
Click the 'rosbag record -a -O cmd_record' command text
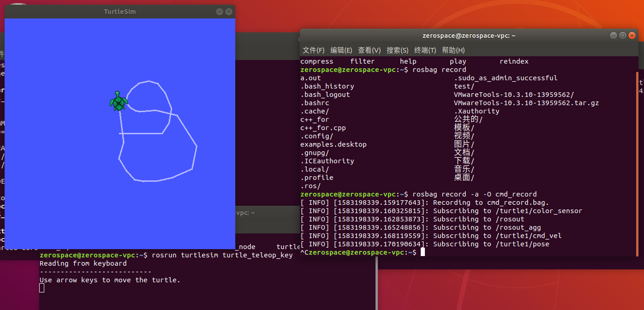(475, 194)
